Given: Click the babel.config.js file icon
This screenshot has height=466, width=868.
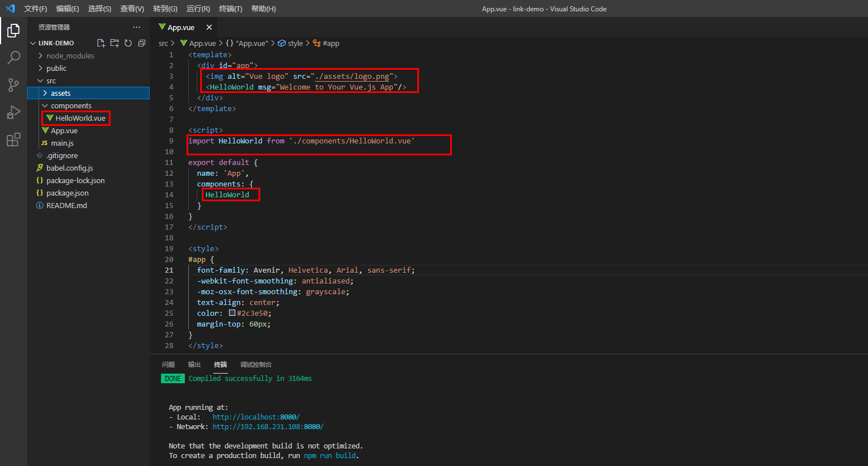Looking at the screenshot, I should click(40, 168).
